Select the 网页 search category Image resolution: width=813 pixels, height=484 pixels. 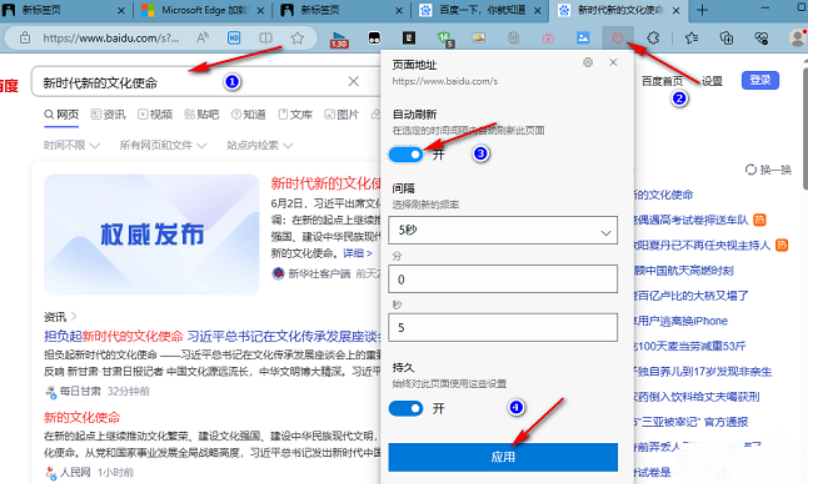61,114
